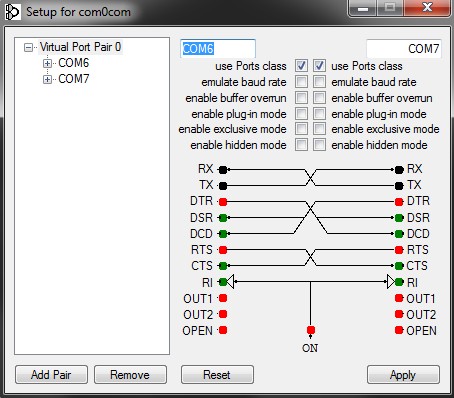The image size is (454, 398).
Task: Click the OUT2 pin on COM7 side
Action: (x=399, y=314)
